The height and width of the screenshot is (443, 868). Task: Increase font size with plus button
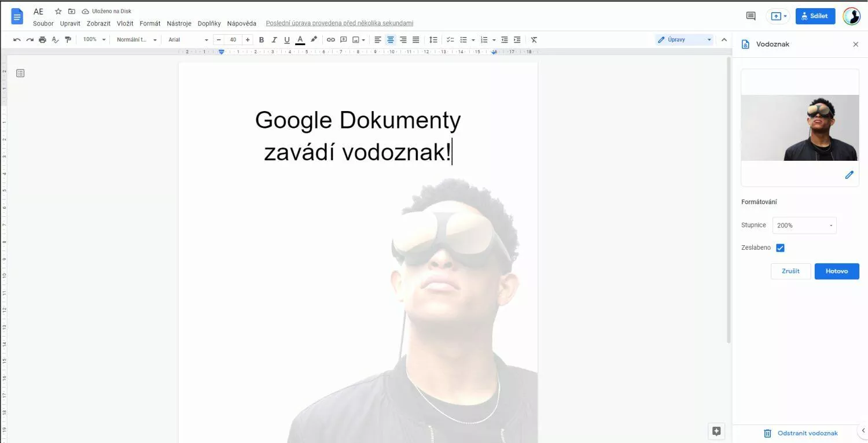coord(248,40)
